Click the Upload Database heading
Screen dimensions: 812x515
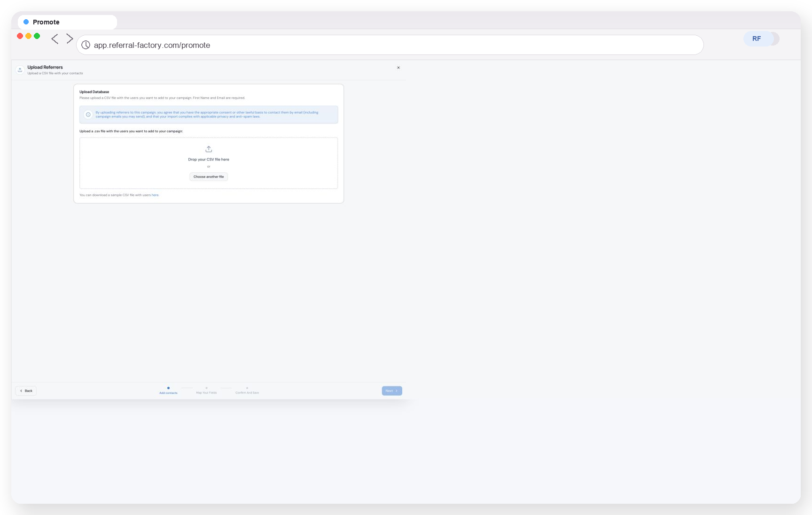pos(94,92)
